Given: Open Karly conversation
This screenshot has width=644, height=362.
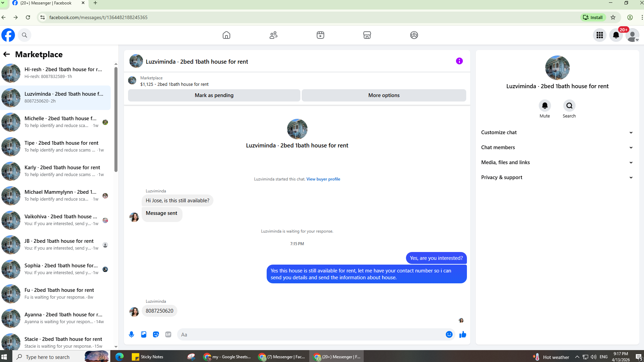Looking at the screenshot, I should pos(56,171).
